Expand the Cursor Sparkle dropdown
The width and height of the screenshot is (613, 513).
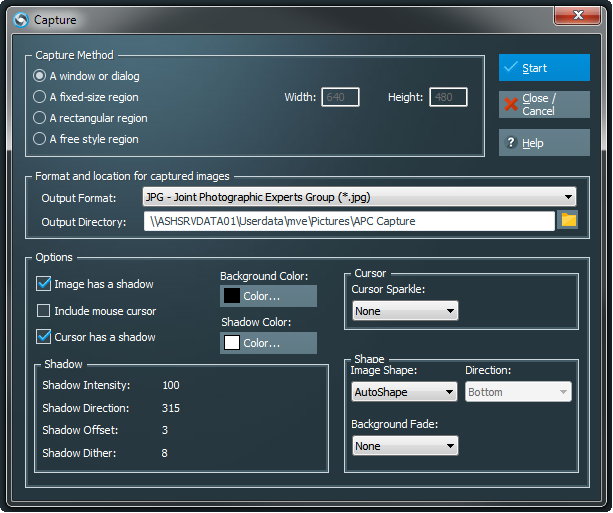click(405, 311)
